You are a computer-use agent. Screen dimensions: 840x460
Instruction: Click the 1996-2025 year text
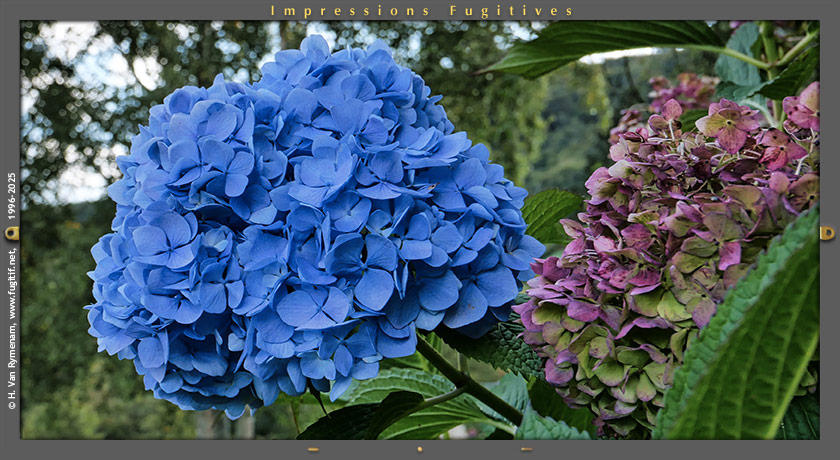pos(12,197)
